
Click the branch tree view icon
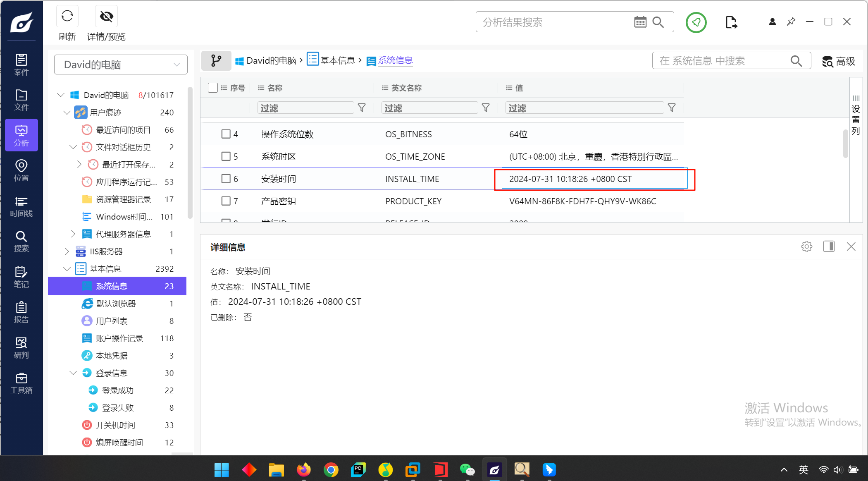coord(216,61)
